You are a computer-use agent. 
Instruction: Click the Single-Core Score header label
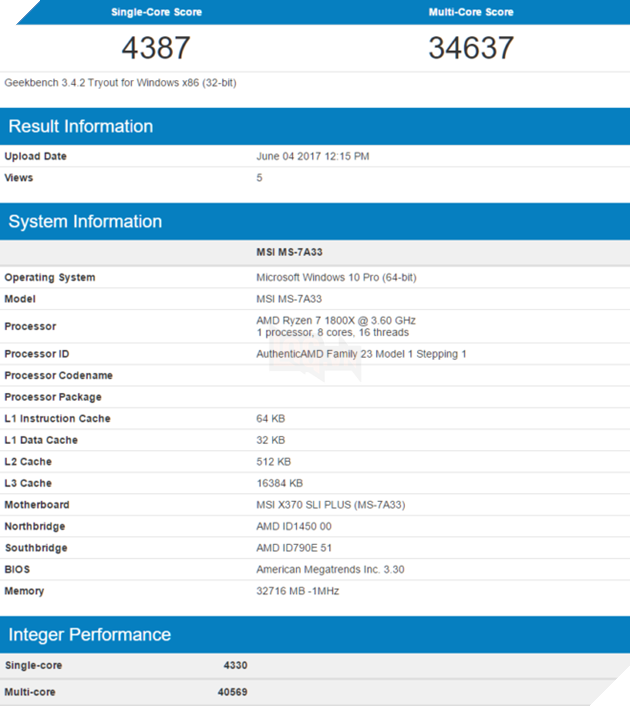point(156,12)
